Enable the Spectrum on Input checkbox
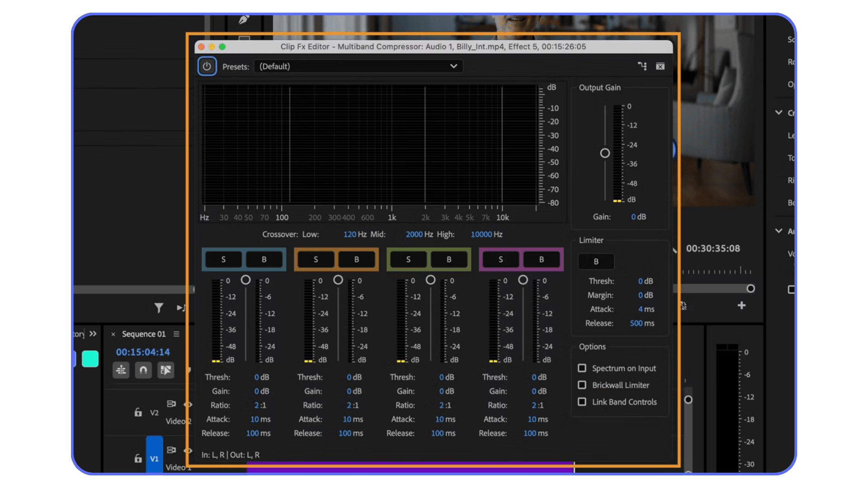Image resolution: width=868 pixels, height=488 pixels. (x=582, y=368)
